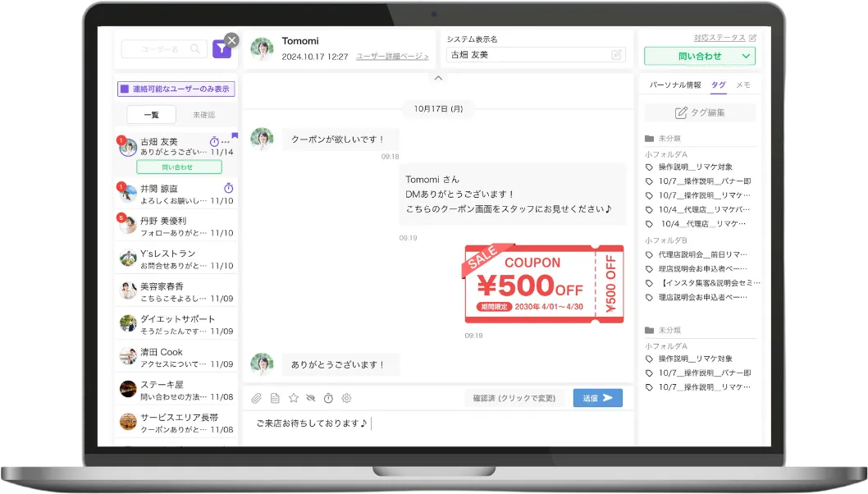The height and width of the screenshot is (494, 868).
Task: Open the template document icon in toolbar
Action: click(275, 398)
